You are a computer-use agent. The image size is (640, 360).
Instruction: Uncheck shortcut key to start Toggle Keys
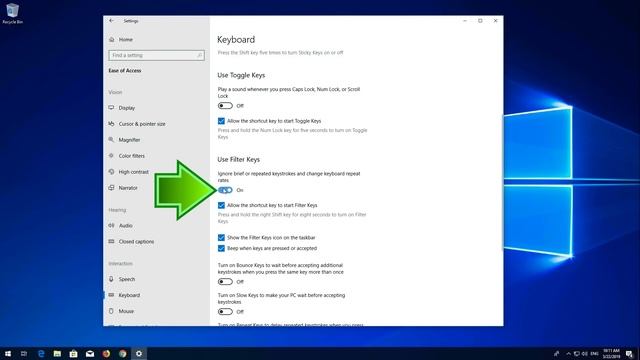pos(221,121)
